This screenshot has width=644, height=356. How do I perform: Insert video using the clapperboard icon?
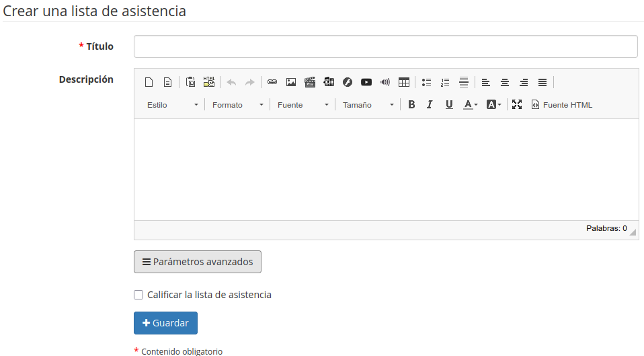point(310,82)
